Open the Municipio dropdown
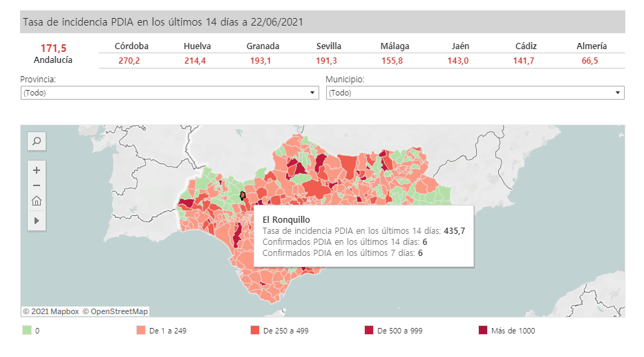Image resolution: width=644 pixels, height=357 pixels. tap(475, 93)
